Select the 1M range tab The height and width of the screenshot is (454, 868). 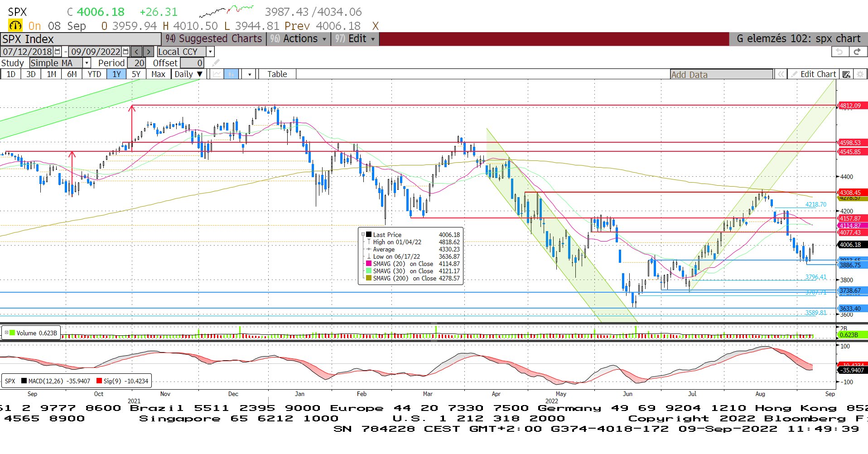click(x=52, y=74)
